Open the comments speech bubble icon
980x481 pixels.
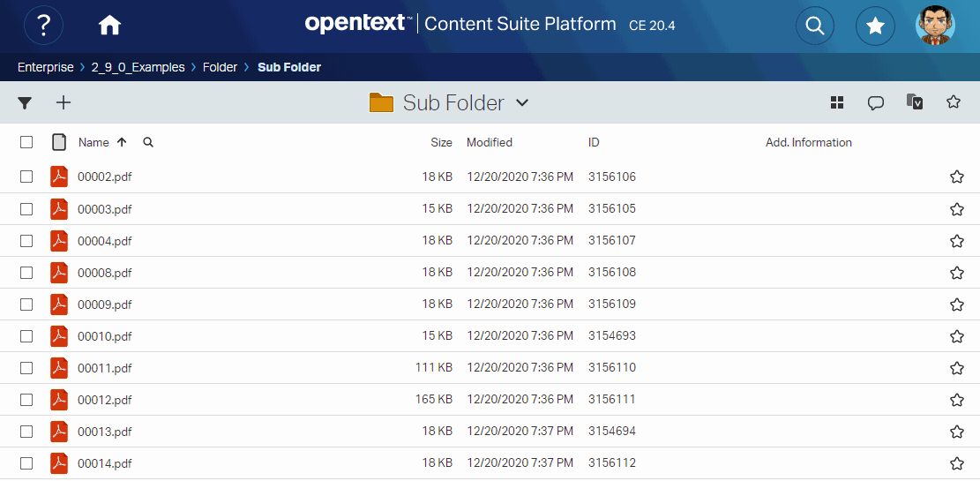click(875, 103)
